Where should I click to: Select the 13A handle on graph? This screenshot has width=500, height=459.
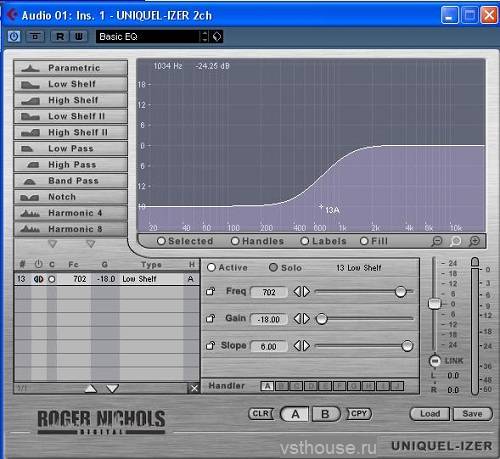[x=321, y=207]
